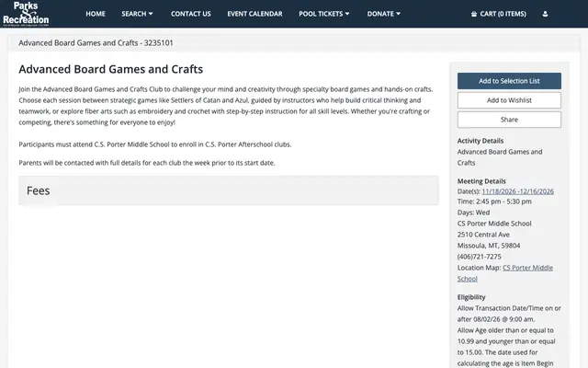Select the phone number (406)721-7275

click(x=479, y=257)
